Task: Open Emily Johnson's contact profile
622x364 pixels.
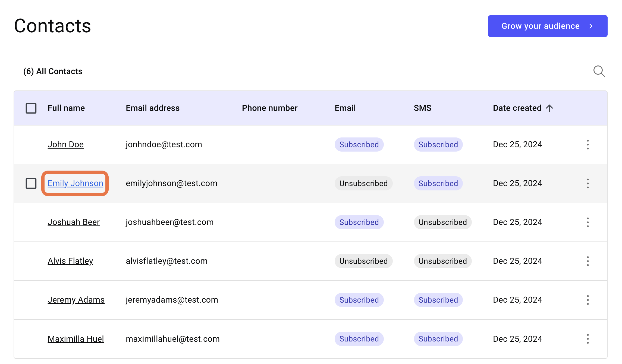Action: (x=75, y=183)
